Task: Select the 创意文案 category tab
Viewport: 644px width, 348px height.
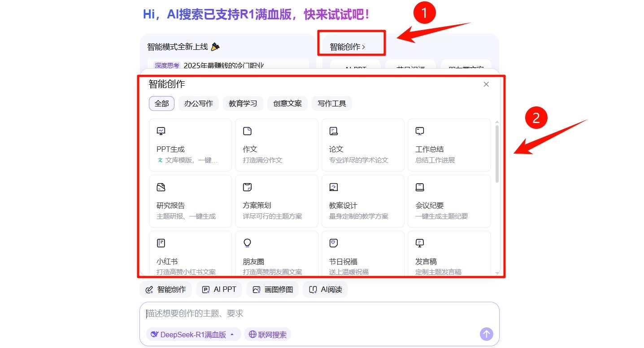Action: click(287, 103)
